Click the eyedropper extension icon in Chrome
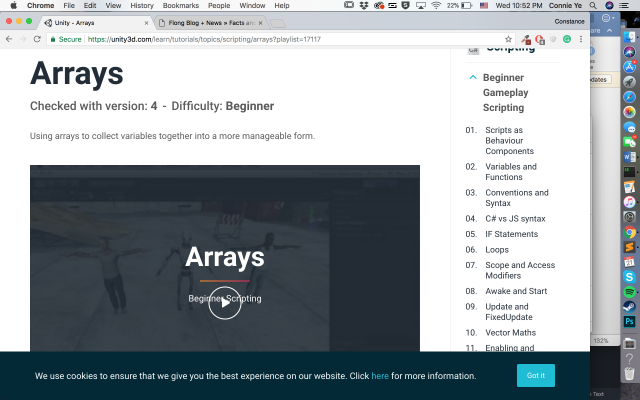 (526, 39)
